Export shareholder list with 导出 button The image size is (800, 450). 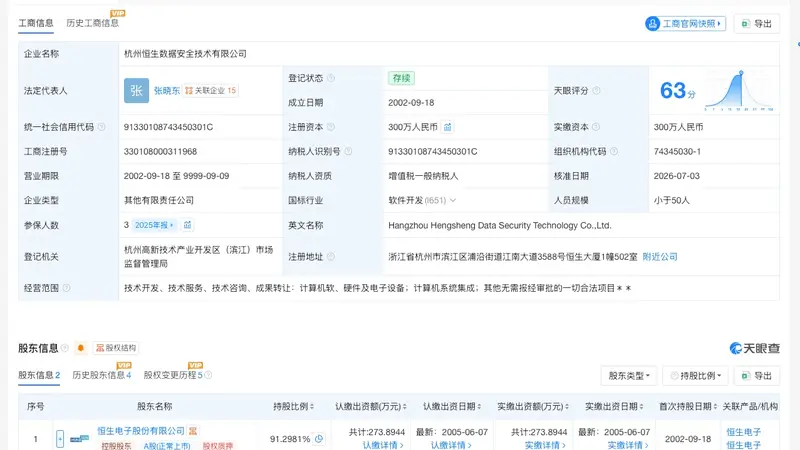click(757, 376)
